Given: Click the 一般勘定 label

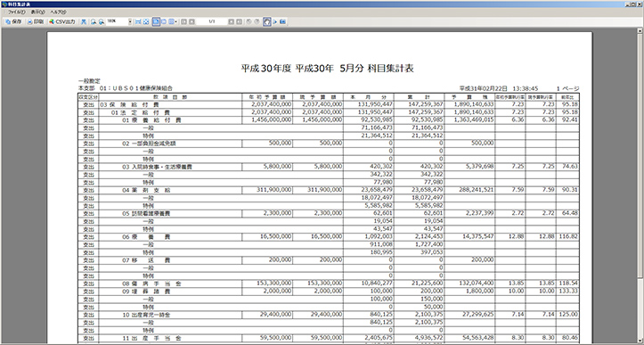Looking at the screenshot, I should point(89,81).
